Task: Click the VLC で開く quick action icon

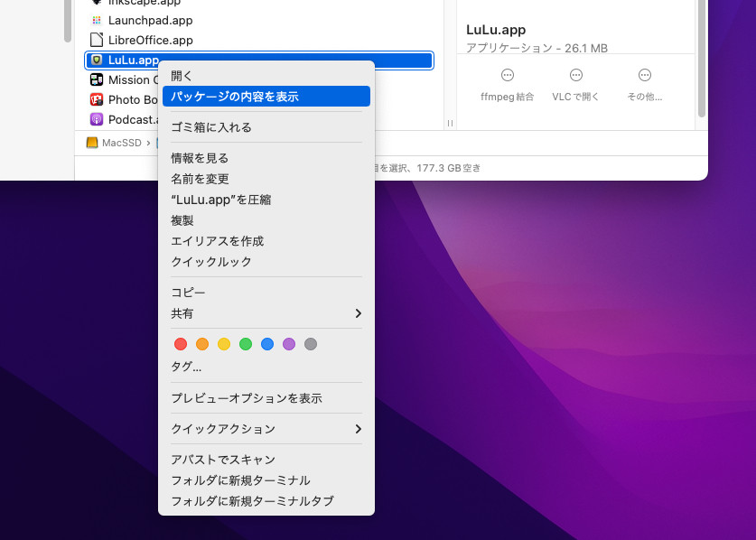Action: click(575, 75)
